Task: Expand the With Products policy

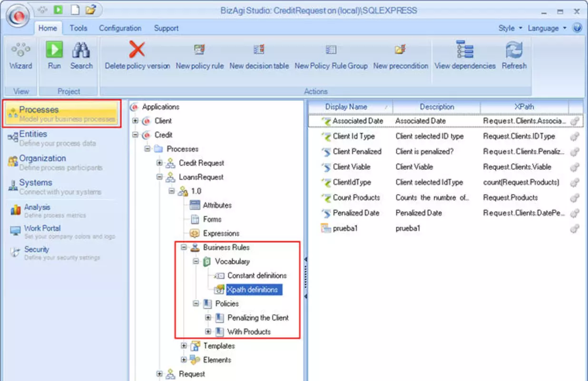Action: 207,331
